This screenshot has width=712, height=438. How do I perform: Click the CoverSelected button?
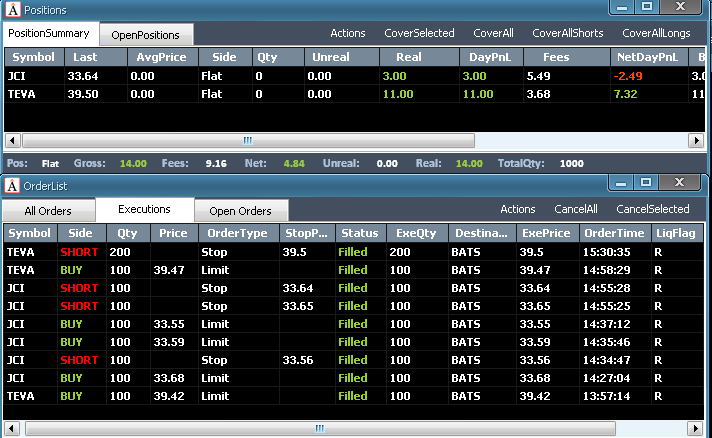point(419,33)
